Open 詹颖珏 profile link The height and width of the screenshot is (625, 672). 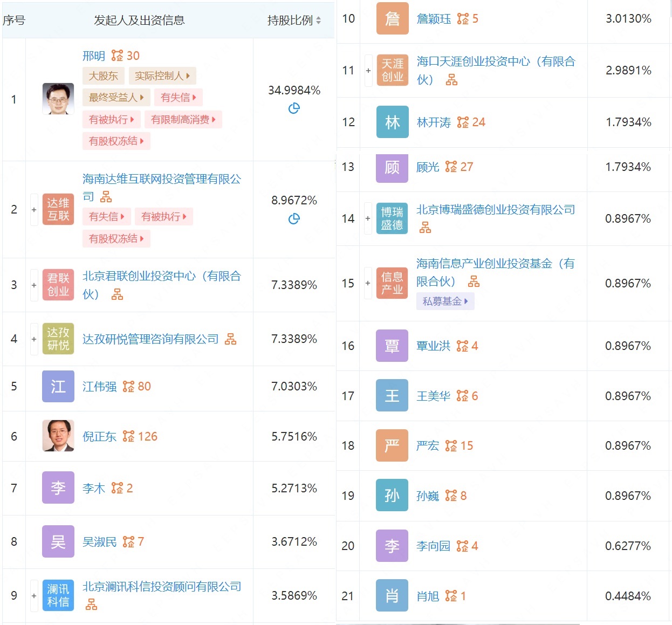pyautogui.click(x=434, y=19)
